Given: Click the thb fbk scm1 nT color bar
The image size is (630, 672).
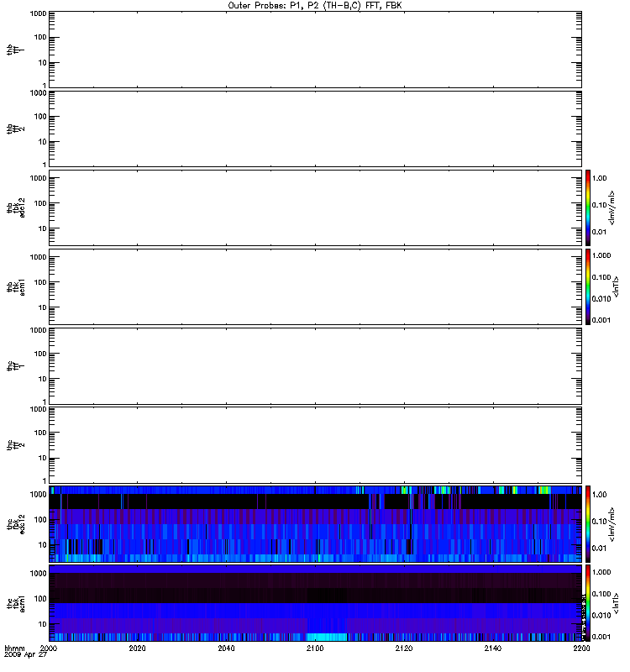Looking at the screenshot, I should pos(588,286).
